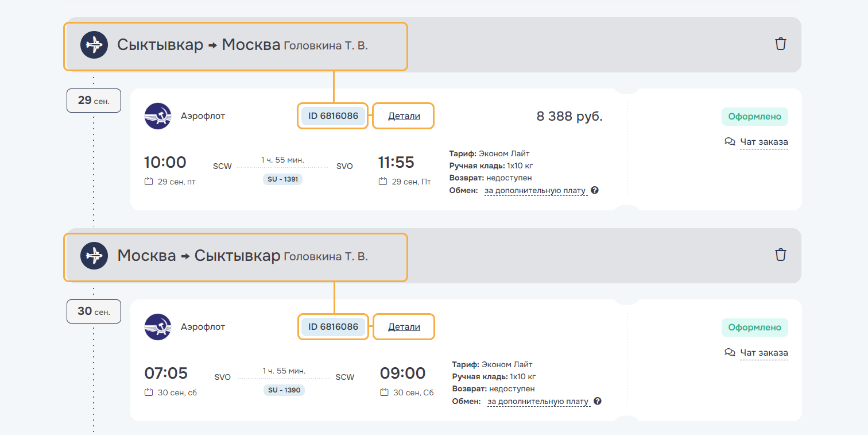The image size is (868, 435).
Task: Click the SU - 1390 flight number badge
Action: [284, 390]
